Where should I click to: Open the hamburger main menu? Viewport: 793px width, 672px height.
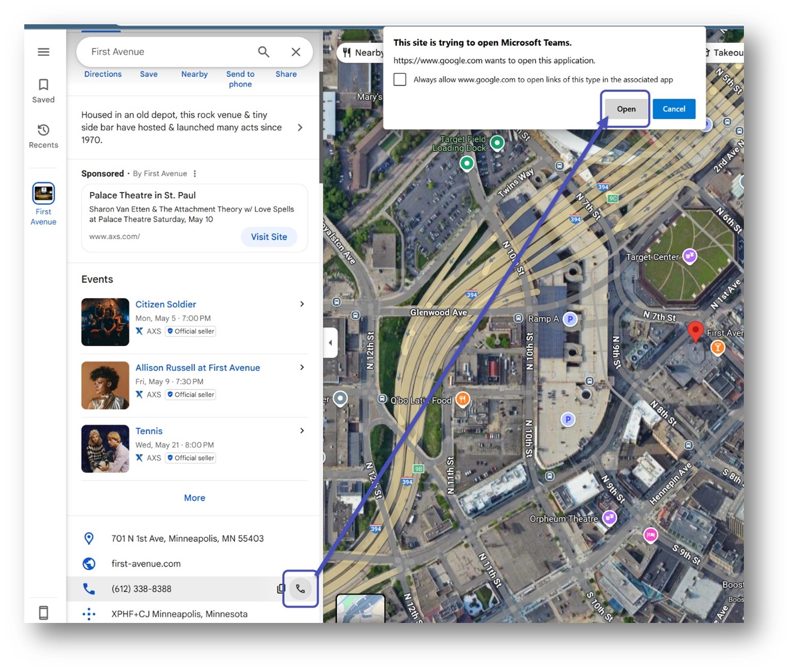(43, 52)
